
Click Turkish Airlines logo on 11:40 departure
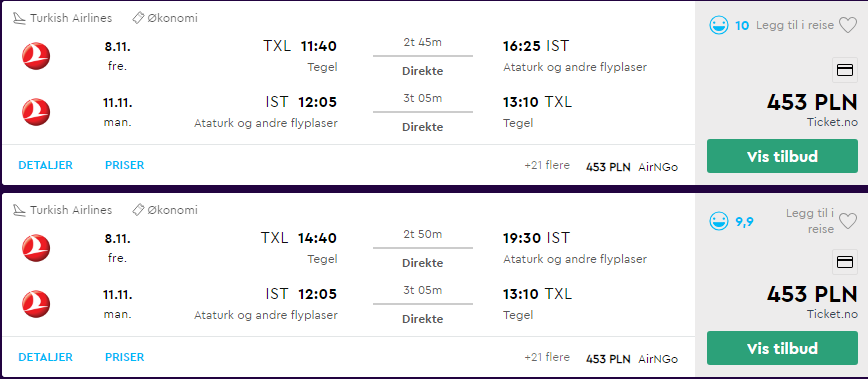(x=36, y=56)
